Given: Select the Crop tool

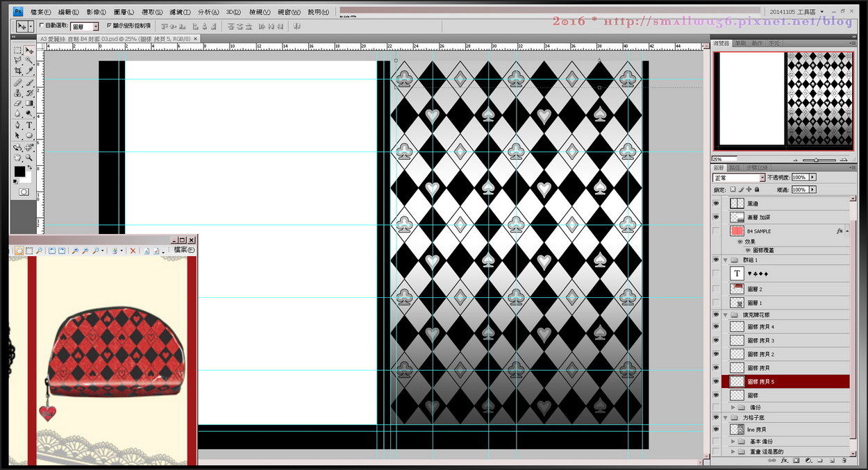Looking at the screenshot, I should [x=18, y=72].
